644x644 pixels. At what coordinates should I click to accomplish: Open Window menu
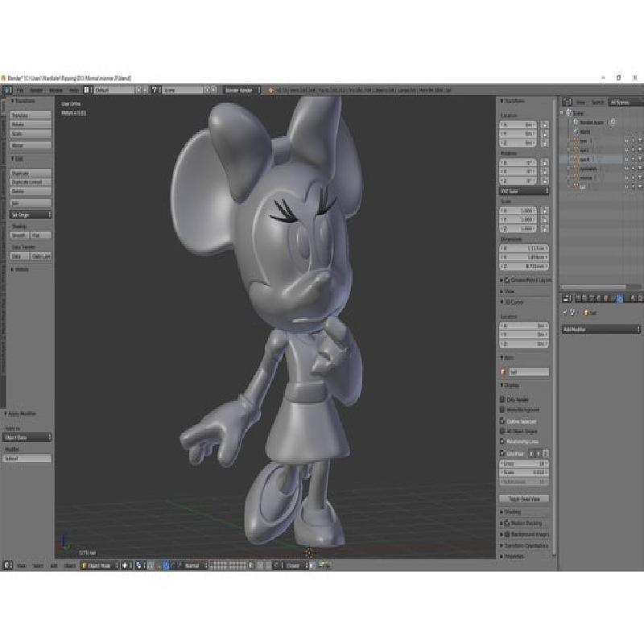click(x=56, y=90)
